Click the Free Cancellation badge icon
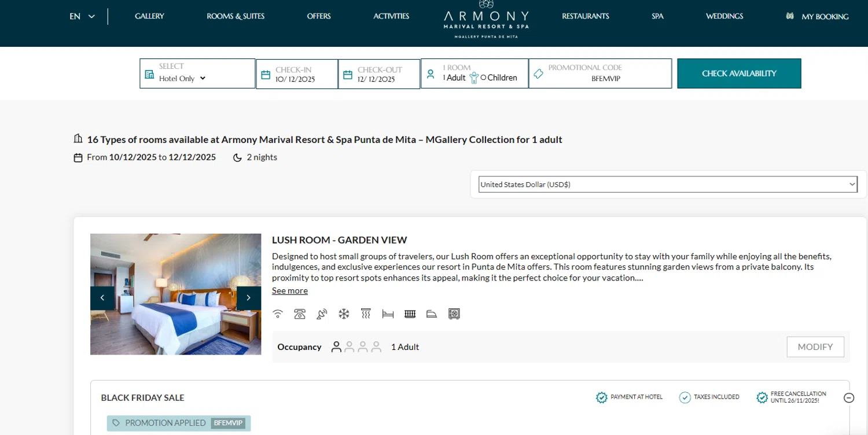The width and height of the screenshot is (868, 435). tap(763, 397)
